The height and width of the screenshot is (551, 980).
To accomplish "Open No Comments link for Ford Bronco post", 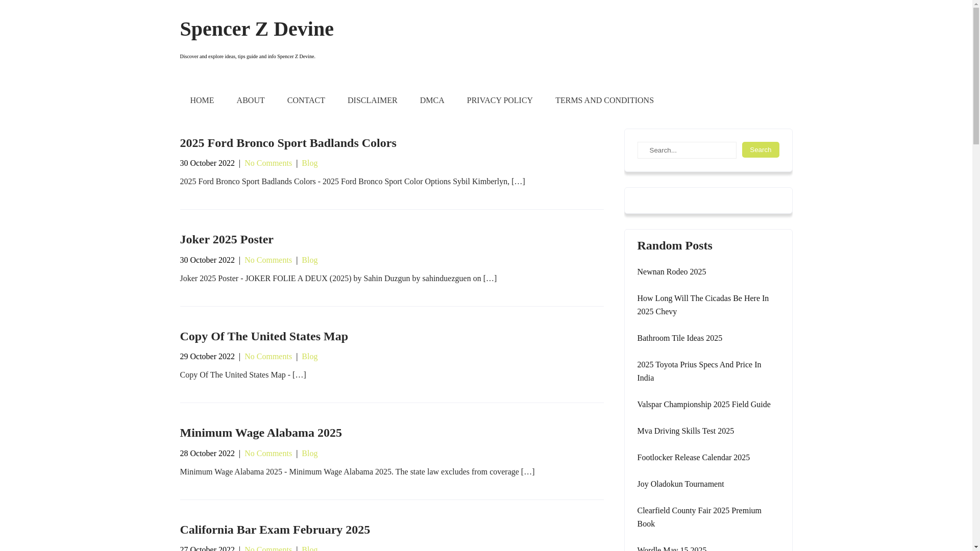I will 268,163.
